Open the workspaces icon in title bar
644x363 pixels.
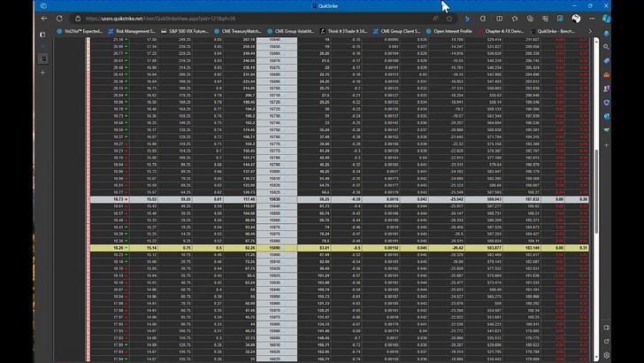pyautogui.click(x=43, y=6)
